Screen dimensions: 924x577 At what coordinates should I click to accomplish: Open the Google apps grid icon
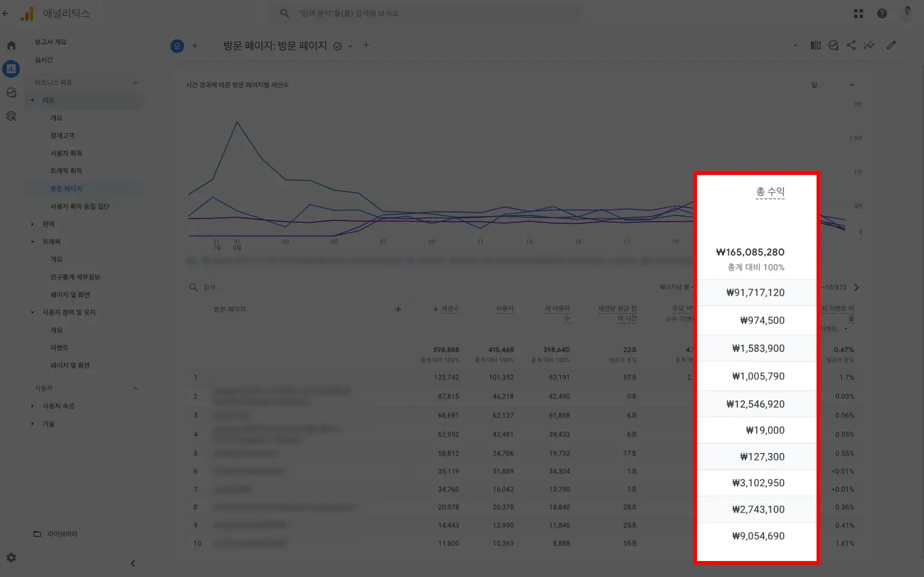tap(858, 14)
